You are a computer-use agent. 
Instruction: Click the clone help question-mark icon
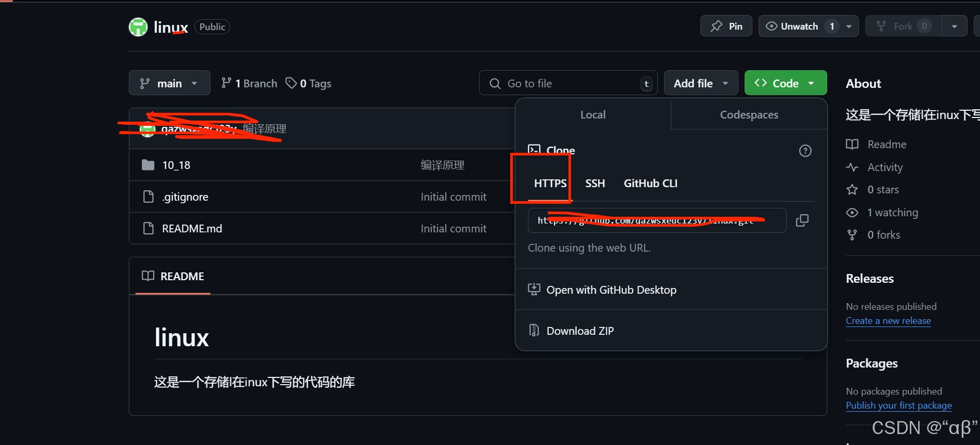tap(805, 151)
